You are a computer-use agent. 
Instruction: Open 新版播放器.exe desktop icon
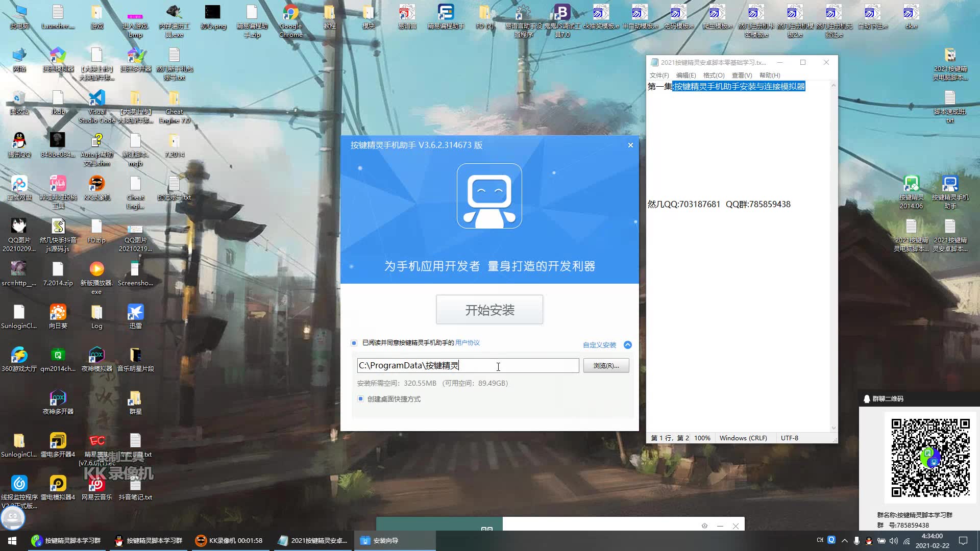(97, 278)
